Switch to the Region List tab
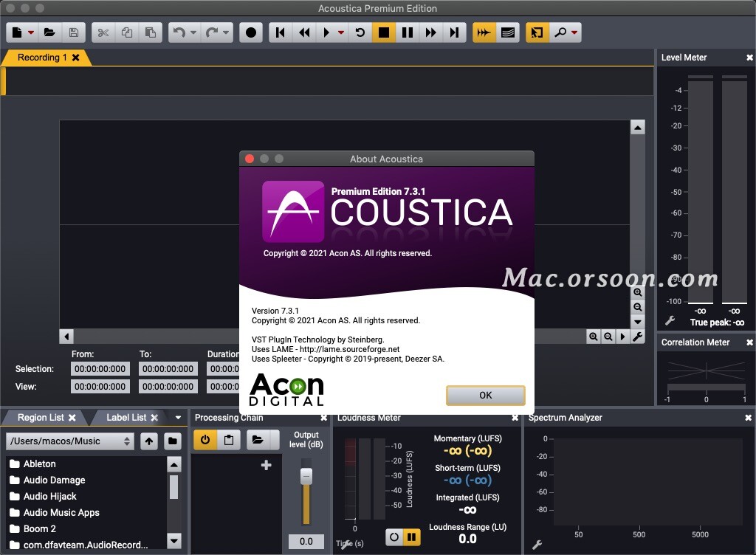 click(x=41, y=417)
